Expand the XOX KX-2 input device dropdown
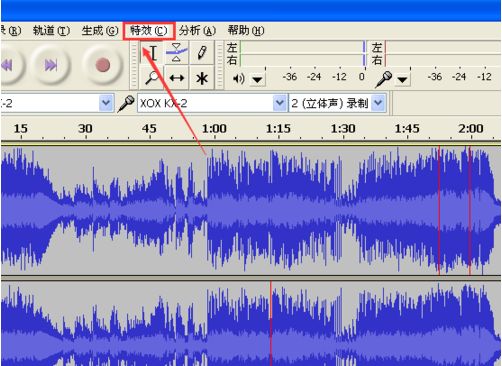The width and height of the screenshot is (502, 366). click(x=279, y=103)
